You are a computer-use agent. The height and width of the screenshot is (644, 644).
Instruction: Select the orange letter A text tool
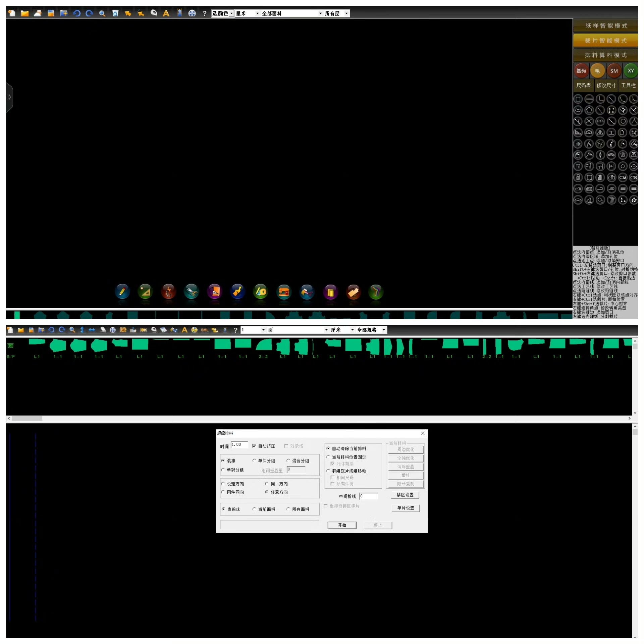point(166,13)
